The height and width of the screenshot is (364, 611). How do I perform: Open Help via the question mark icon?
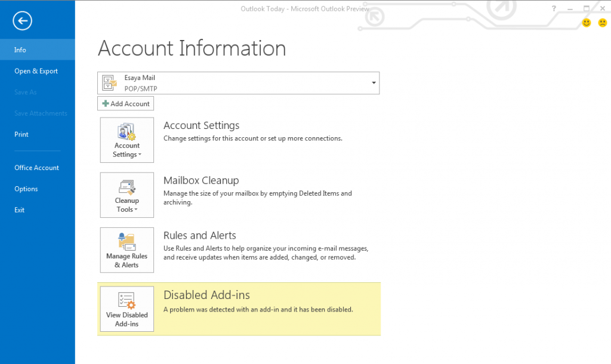(554, 8)
